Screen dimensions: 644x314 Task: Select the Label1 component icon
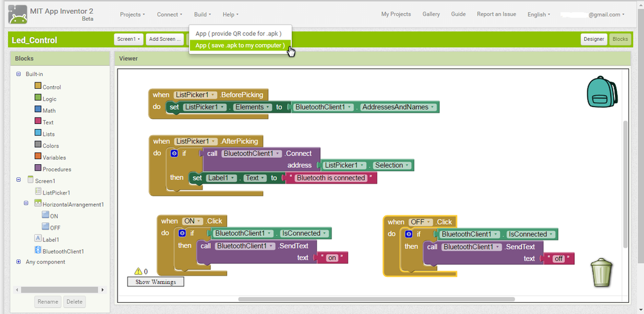tap(38, 238)
